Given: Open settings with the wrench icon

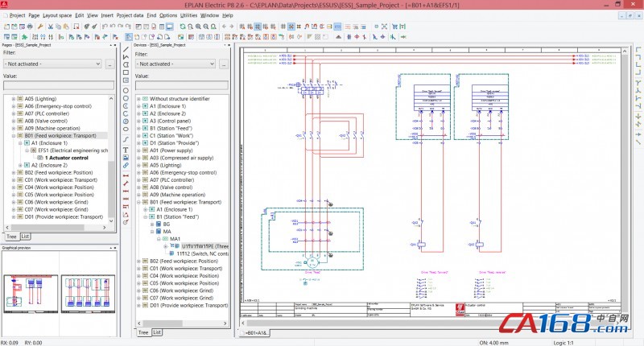Looking at the screenshot, I should [40, 27].
